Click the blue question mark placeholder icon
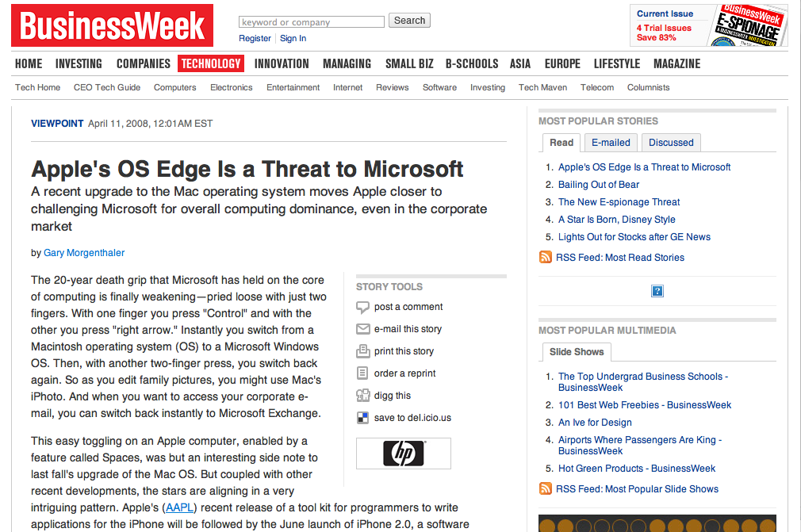 click(x=657, y=291)
